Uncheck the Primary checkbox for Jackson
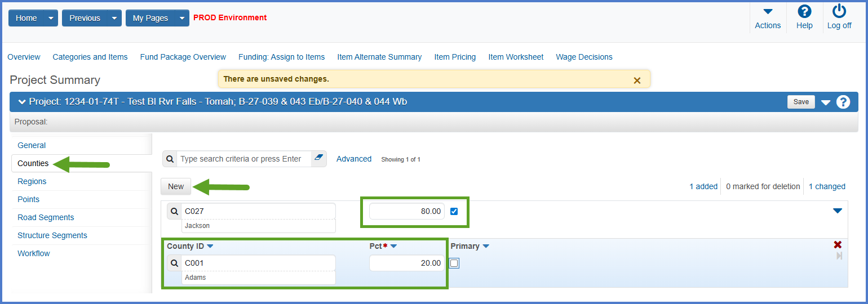Viewport: 868px width, 304px height. (454, 212)
